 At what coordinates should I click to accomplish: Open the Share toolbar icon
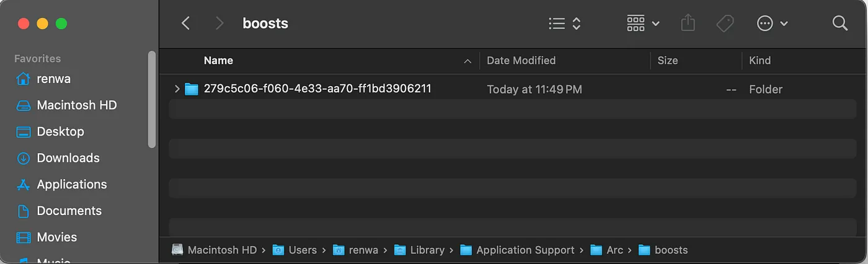pos(688,23)
